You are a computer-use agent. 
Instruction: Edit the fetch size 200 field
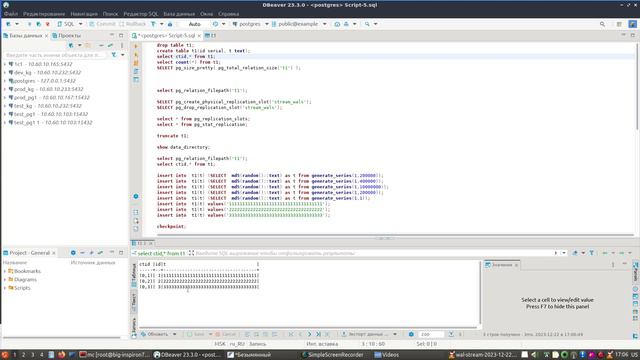point(431,334)
